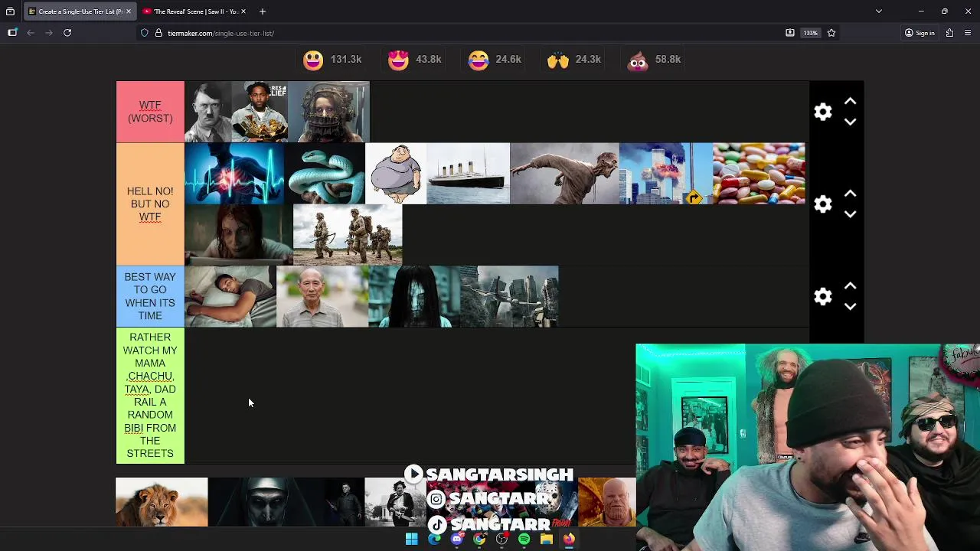
Task: Bookmark this page with the star
Action: pyautogui.click(x=831, y=33)
